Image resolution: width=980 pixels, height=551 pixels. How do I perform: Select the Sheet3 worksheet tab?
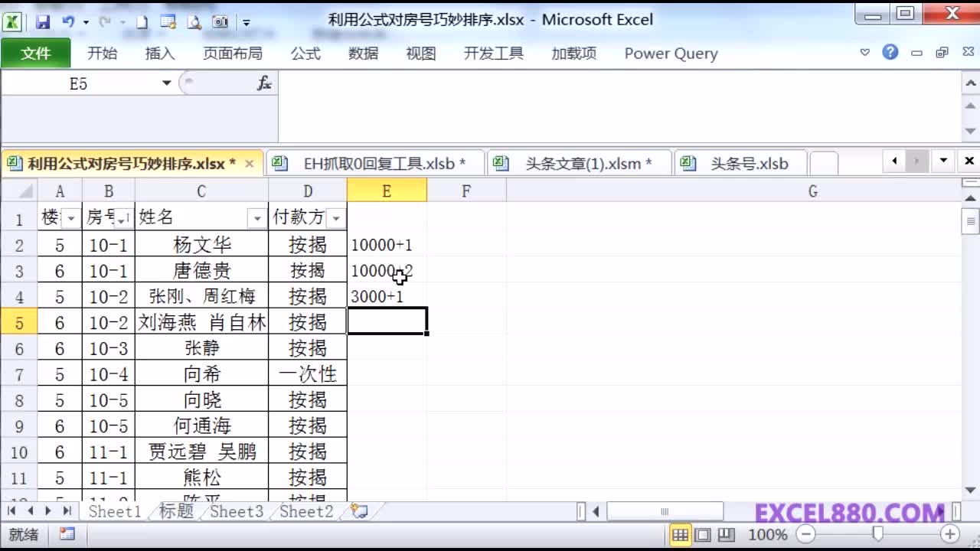(x=236, y=512)
